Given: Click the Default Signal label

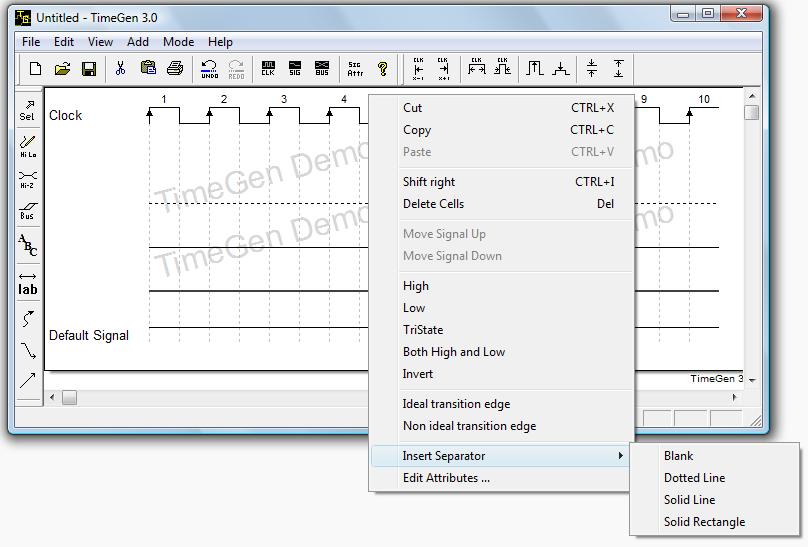Looking at the screenshot, I should [x=89, y=335].
